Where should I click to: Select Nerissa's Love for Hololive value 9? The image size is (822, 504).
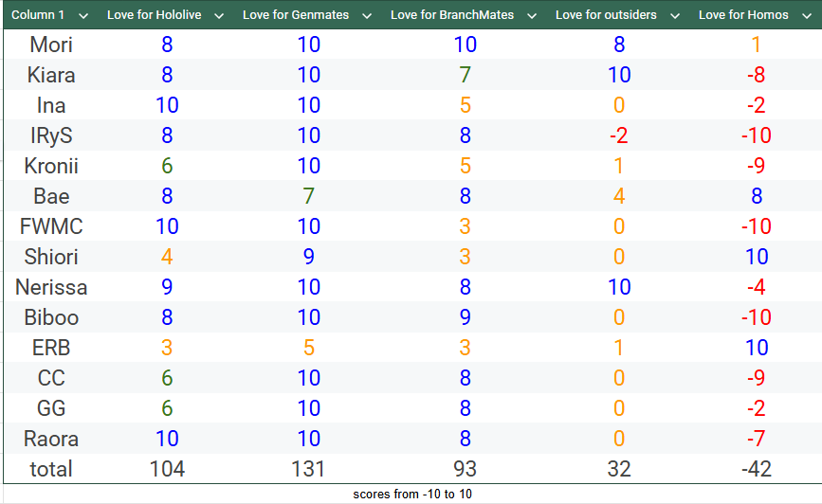(x=167, y=288)
